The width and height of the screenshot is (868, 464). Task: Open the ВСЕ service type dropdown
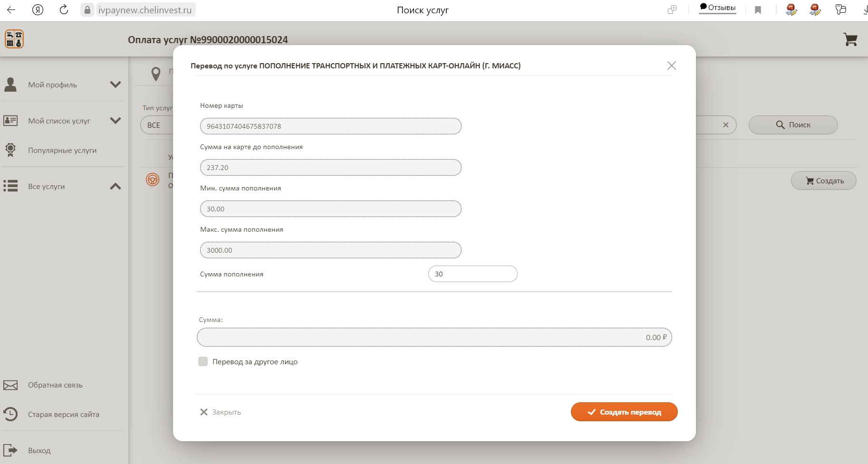click(x=157, y=125)
